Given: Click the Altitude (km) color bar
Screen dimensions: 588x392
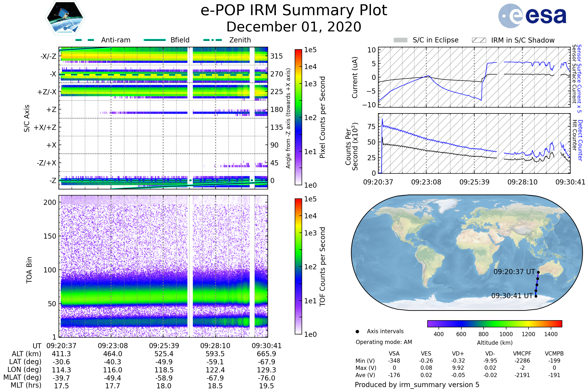Looking at the screenshot, I should coord(494,323).
